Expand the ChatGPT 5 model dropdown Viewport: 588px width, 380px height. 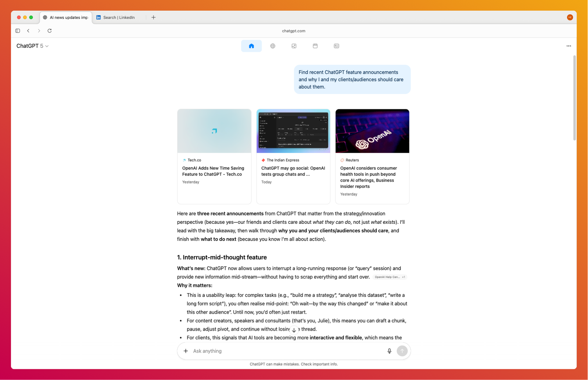click(32, 46)
